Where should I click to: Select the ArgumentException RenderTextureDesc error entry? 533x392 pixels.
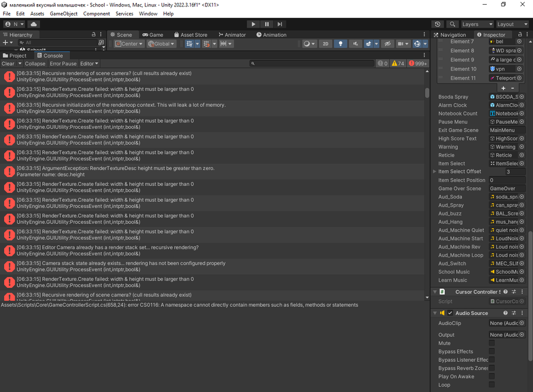click(x=212, y=171)
